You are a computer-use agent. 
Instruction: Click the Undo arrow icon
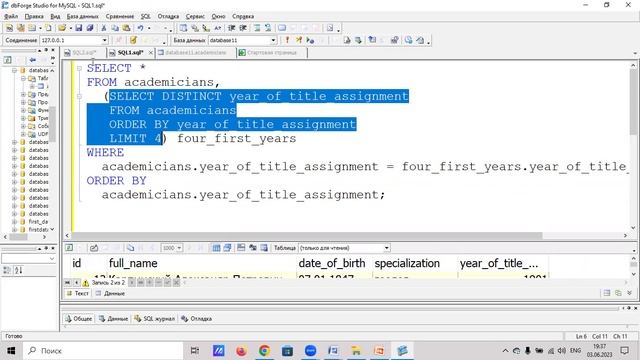140,28
